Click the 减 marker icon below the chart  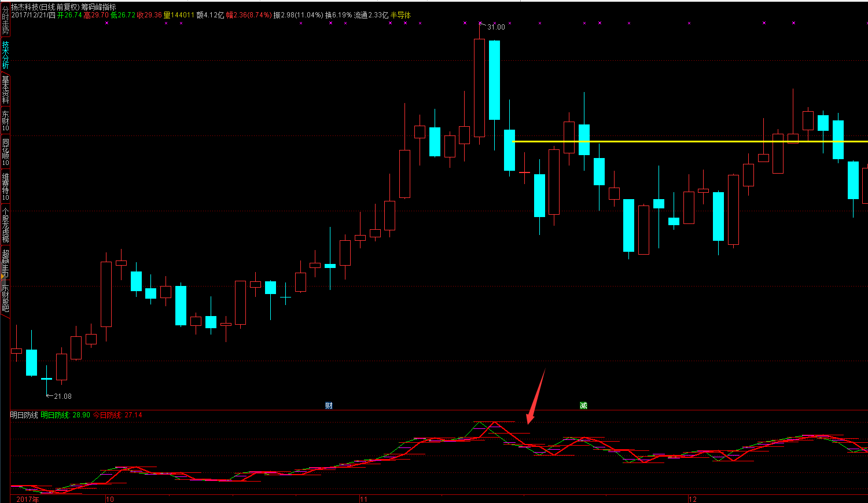tap(583, 406)
